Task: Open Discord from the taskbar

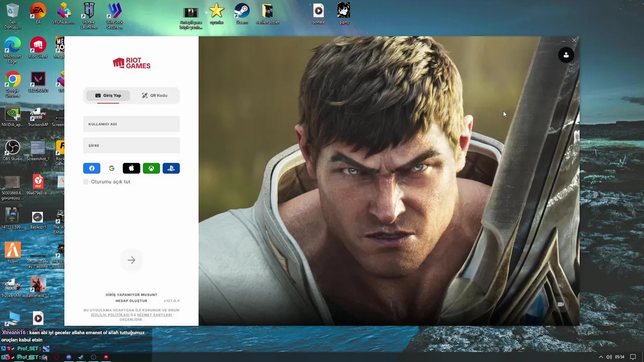Action: (x=69, y=357)
